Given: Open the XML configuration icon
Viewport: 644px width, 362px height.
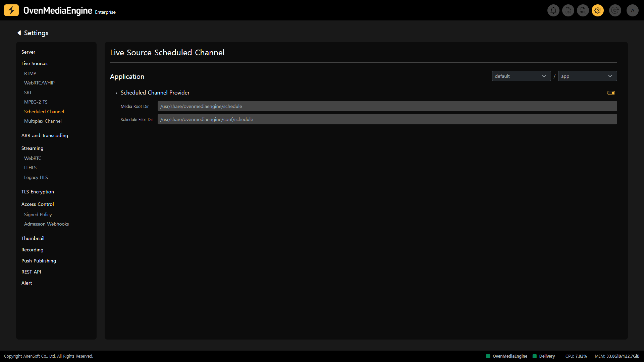Looking at the screenshot, I should click(583, 10).
